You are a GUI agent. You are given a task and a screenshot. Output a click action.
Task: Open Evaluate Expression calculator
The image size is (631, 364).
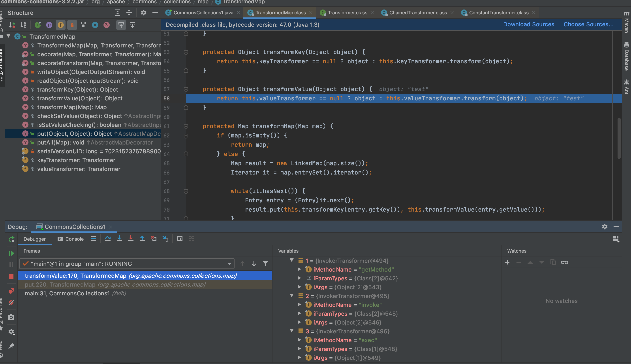tap(180, 239)
